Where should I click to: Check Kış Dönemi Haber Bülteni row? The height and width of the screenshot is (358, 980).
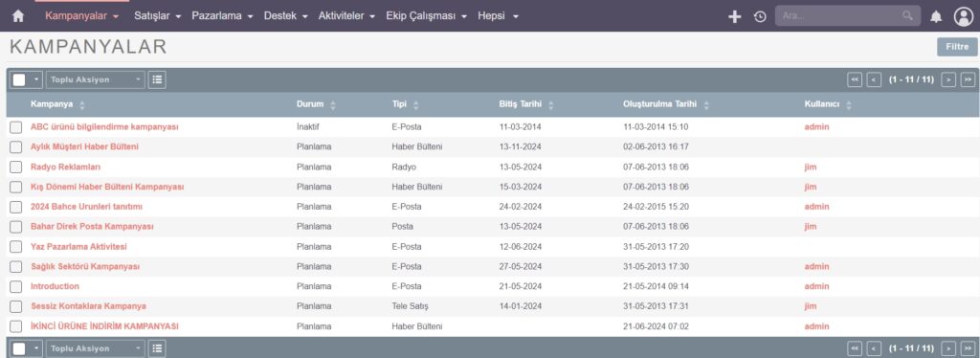point(15,187)
